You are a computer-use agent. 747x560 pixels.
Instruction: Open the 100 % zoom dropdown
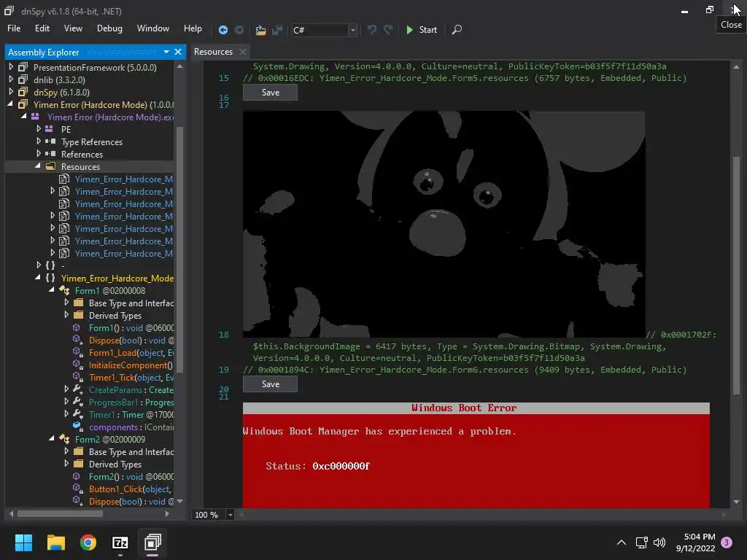(x=230, y=515)
